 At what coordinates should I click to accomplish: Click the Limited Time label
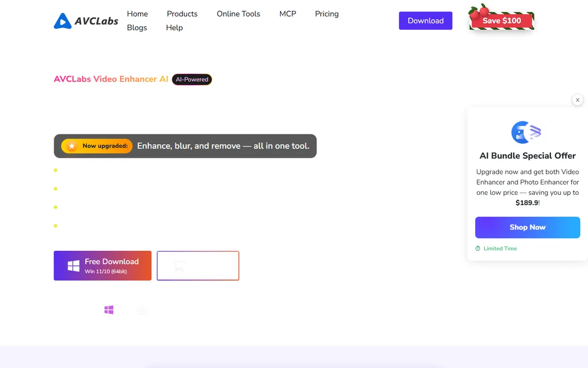500,248
